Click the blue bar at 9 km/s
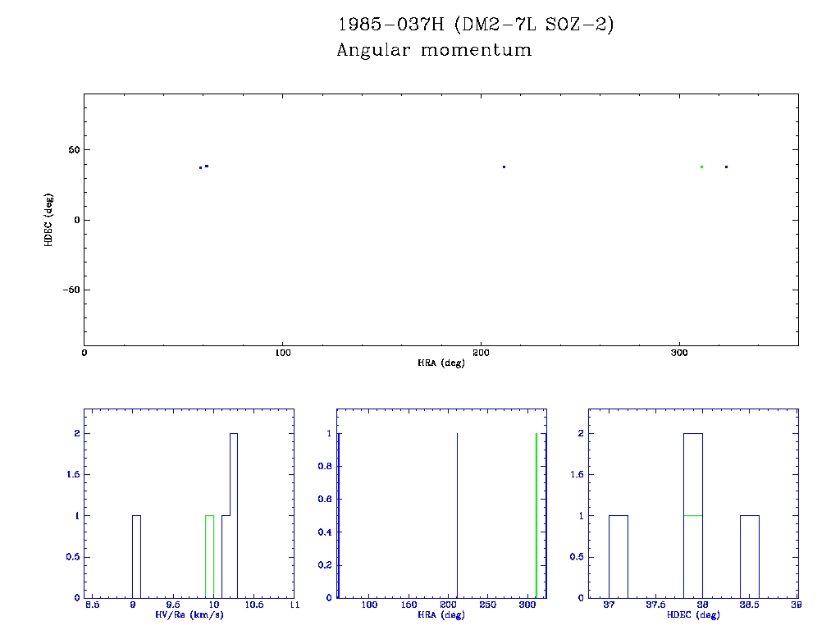 (x=136, y=556)
